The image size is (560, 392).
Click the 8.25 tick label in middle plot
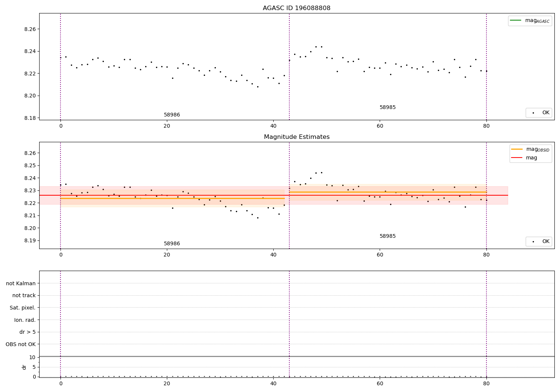pyautogui.click(x=30, y=166)
